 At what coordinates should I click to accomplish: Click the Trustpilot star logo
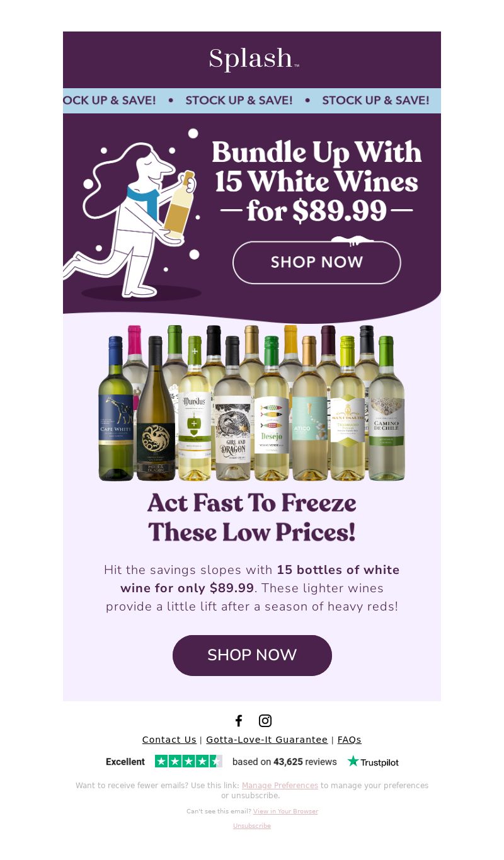[x=373, y=762]
